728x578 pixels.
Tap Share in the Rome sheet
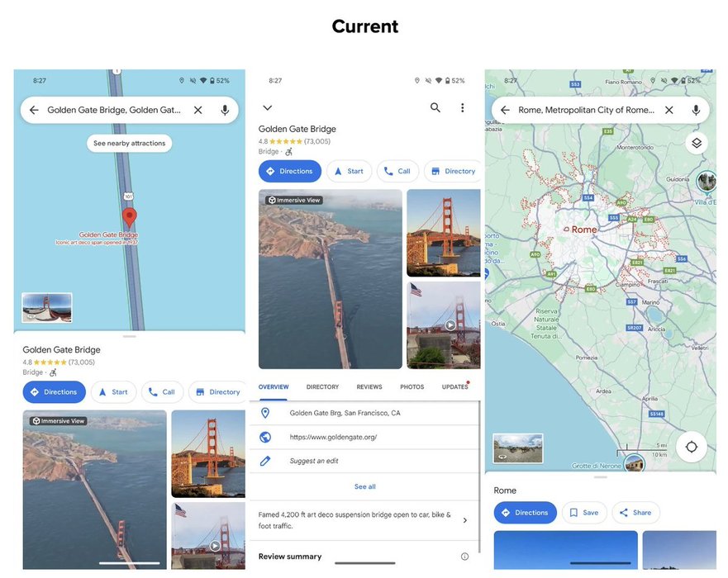point(635,513)
